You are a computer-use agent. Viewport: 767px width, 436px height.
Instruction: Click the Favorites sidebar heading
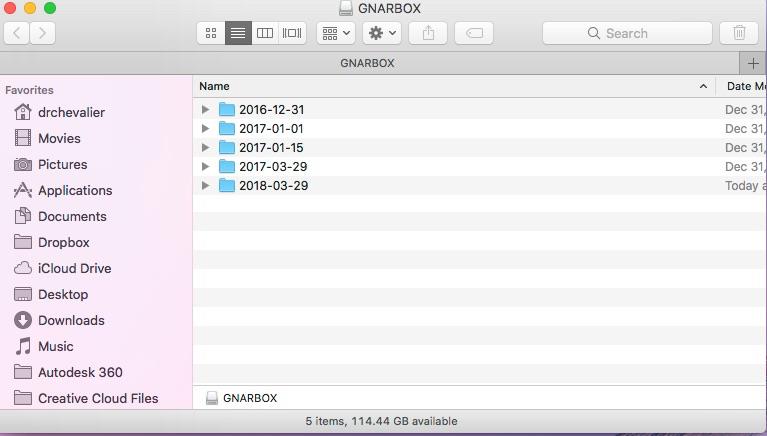[x=29, y=90]
